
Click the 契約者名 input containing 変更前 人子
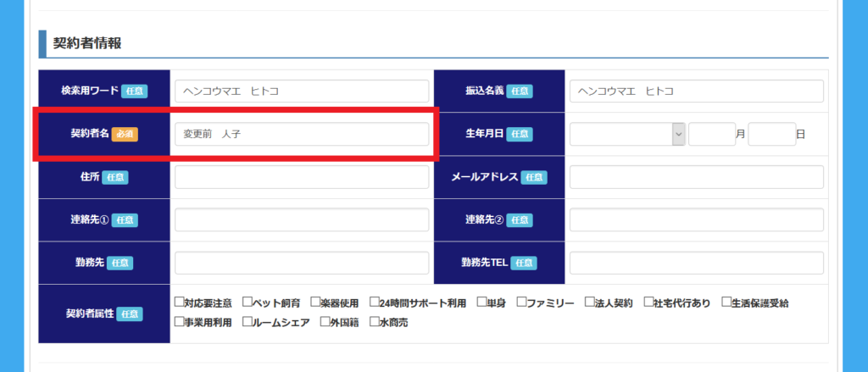[302, 134]
